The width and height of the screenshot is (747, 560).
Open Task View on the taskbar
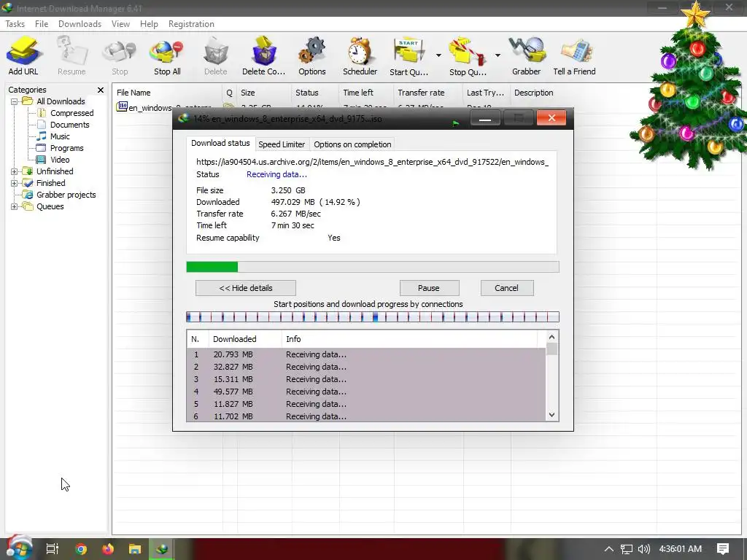pyautogui.click(x=53, y=549)
